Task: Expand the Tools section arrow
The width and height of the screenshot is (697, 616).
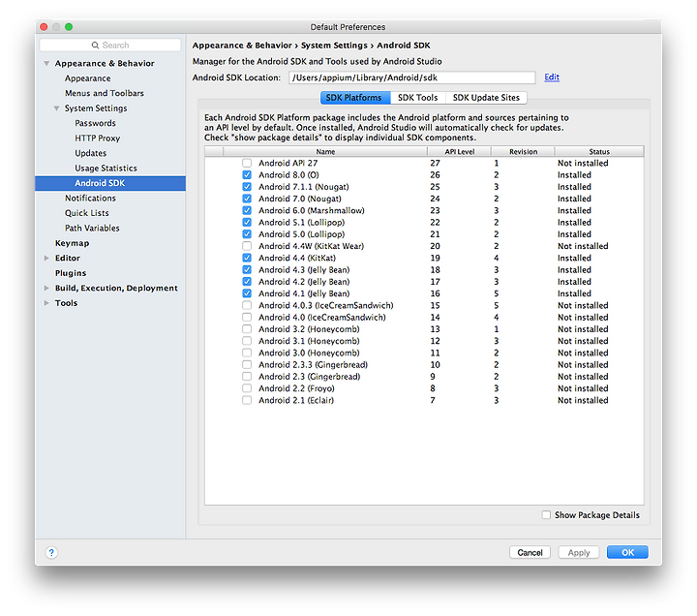Action: 46,303
